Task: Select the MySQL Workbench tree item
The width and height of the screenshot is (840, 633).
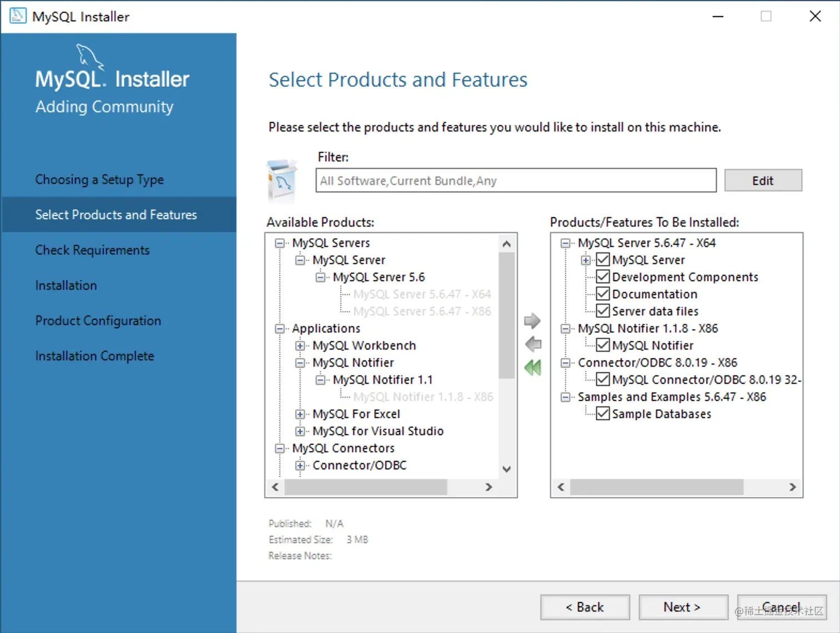Action: point(364,345)
